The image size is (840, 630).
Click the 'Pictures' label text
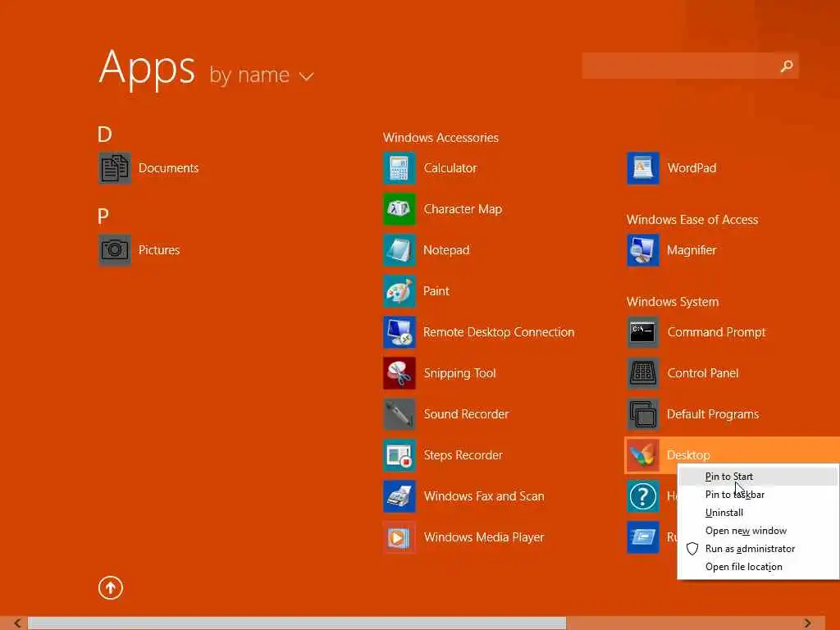[x=158, y=250]
